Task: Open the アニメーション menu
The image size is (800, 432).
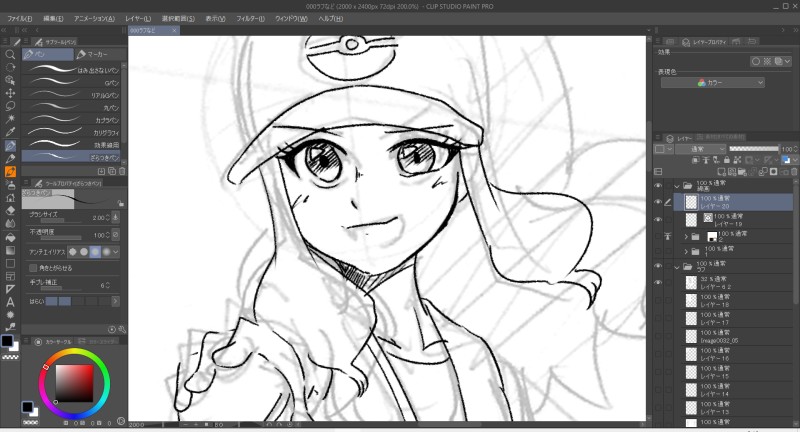Action: (x=94, y=18)
